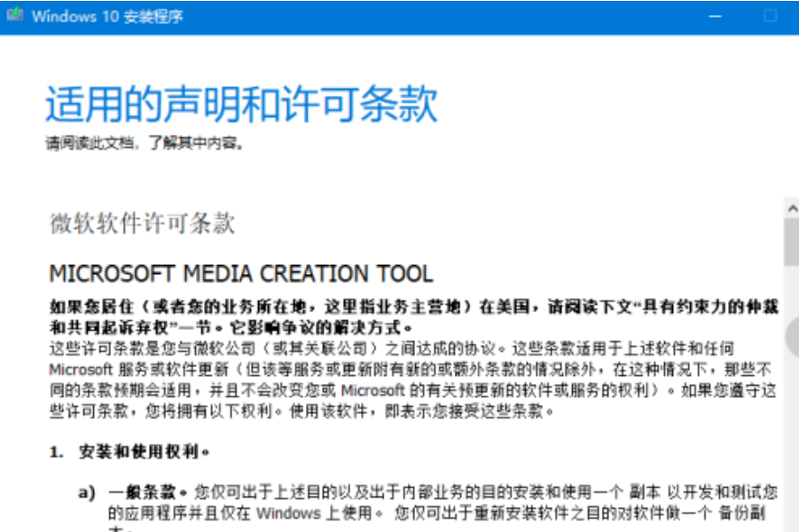799x532 pixels.
Task: Click the text 请阅读此文档,了解其中内容
Action: pos(145,143)
